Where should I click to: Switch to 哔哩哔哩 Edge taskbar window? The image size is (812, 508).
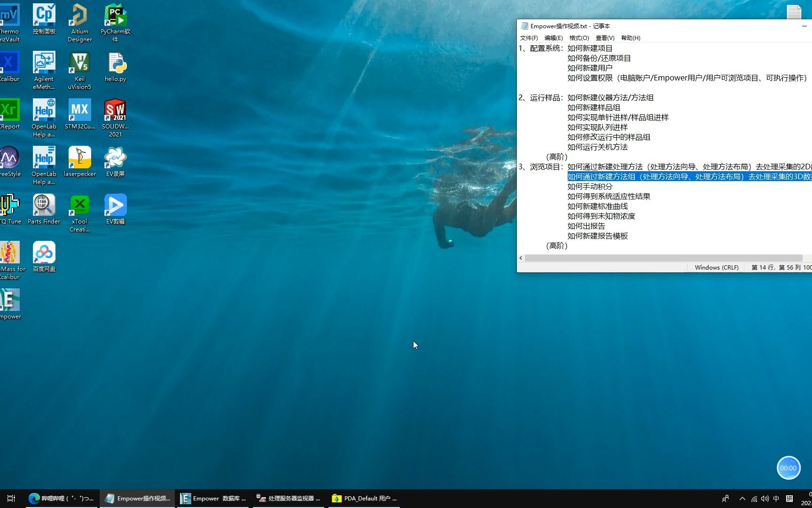61,499
